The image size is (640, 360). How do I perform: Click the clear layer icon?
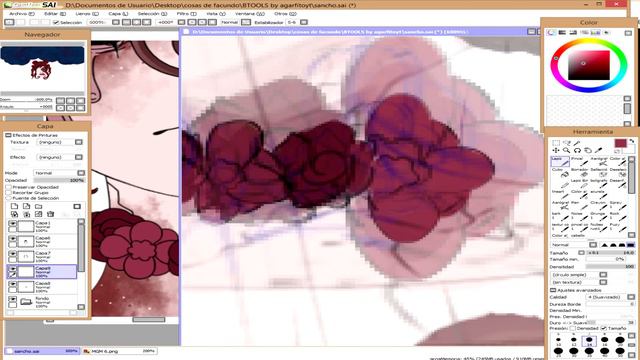(x=38, y=214)
